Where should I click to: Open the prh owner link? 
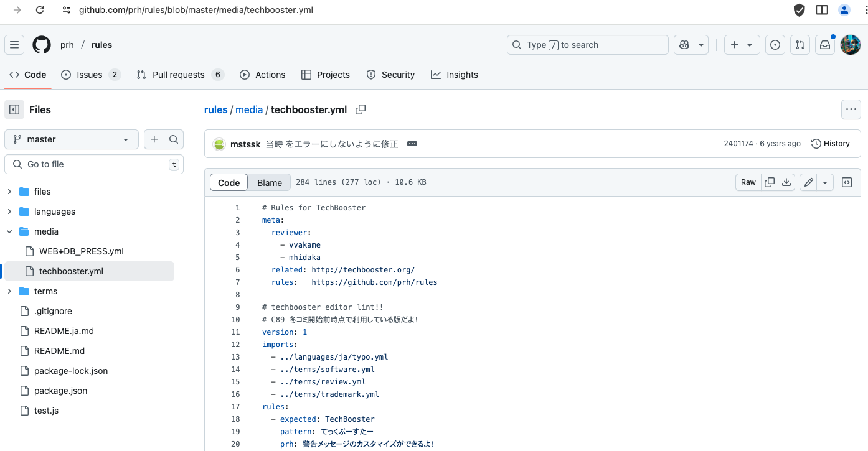point(67,45)
